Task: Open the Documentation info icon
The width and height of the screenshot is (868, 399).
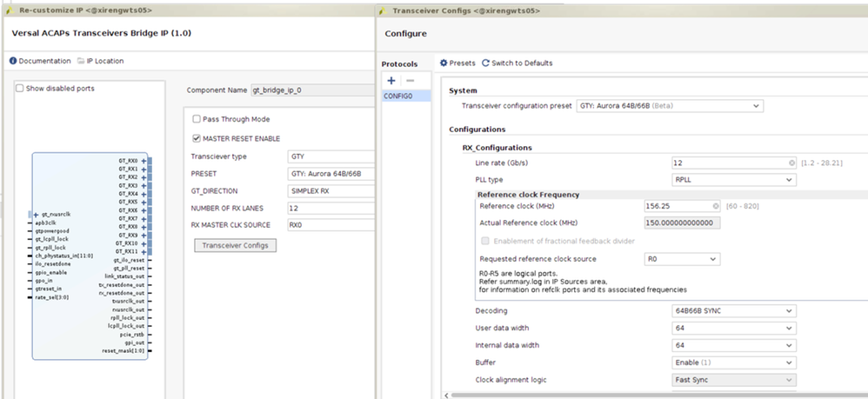Action: point(13,61)
